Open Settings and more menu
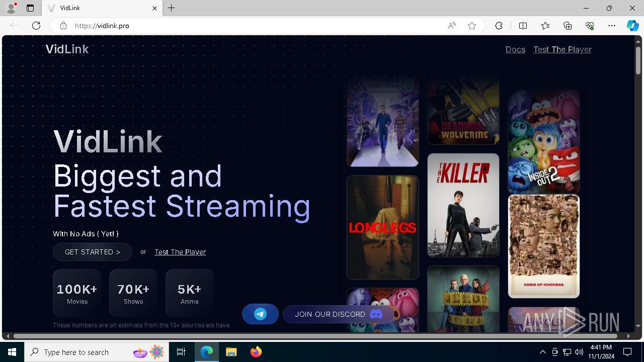Viewport: 644px width, 362px height. click(612, 26)
